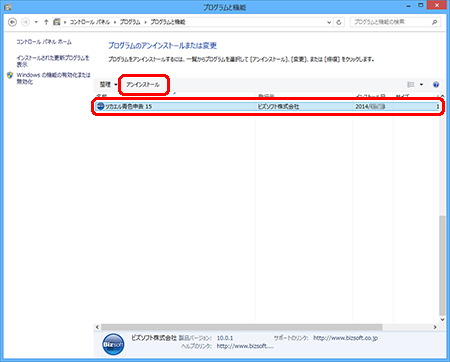Maximize the プログラムと機能 window
The image size is (450, 362).
(x=421, y=6)
